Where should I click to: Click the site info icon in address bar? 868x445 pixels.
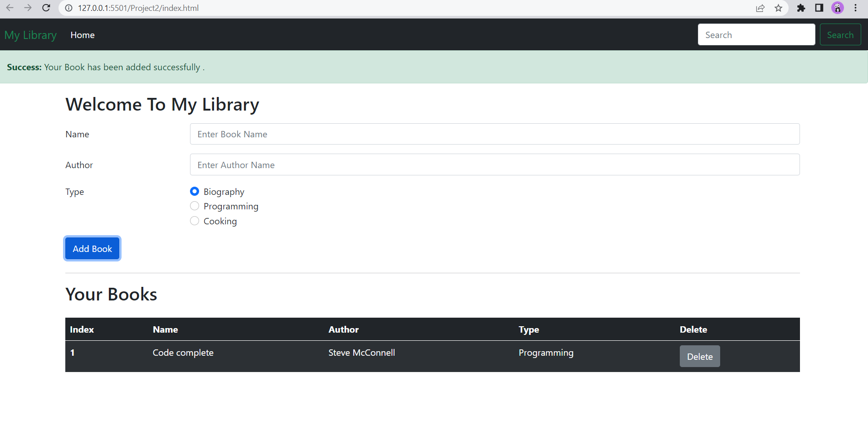click(x=69, y=8)
